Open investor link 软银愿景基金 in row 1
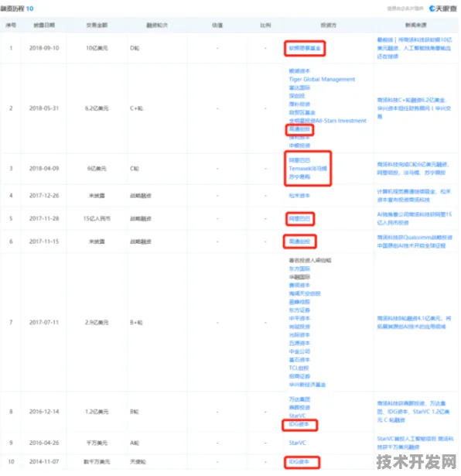 (305, 48)
